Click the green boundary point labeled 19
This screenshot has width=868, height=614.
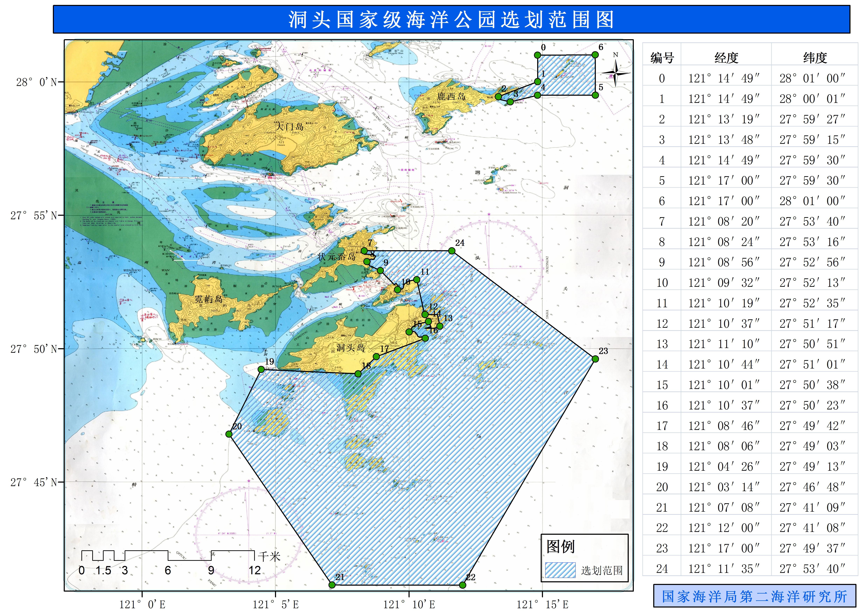pos(261,369)
